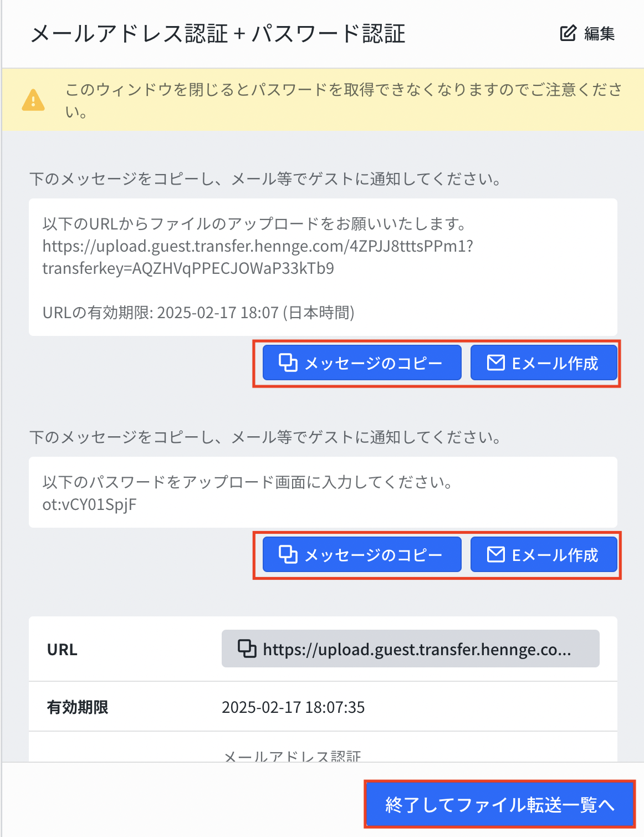Click the URL row label
Screen dimensions: 644x837
point(62,650)
